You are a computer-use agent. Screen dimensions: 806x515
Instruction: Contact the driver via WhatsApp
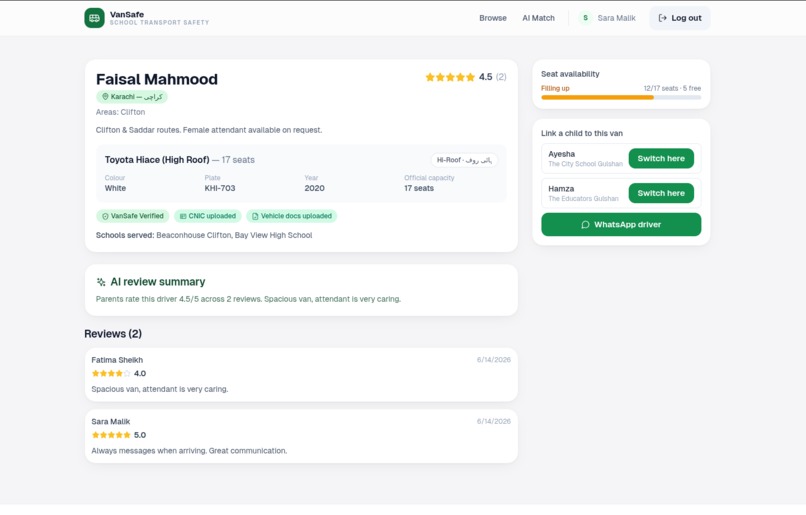[x=621, y=225]
